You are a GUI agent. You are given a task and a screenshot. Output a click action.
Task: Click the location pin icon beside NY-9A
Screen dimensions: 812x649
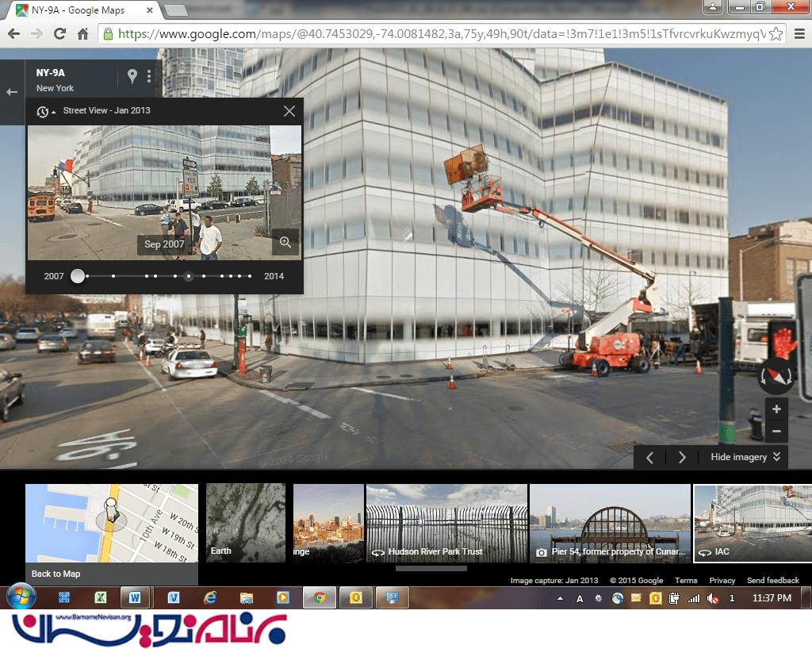[132, 76]
